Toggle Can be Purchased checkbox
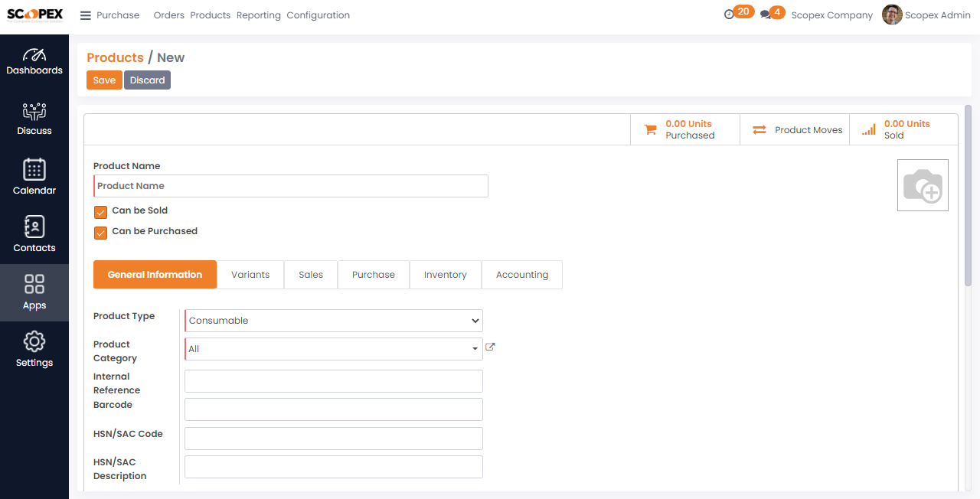980x499 pixels. tap(100, 233)
